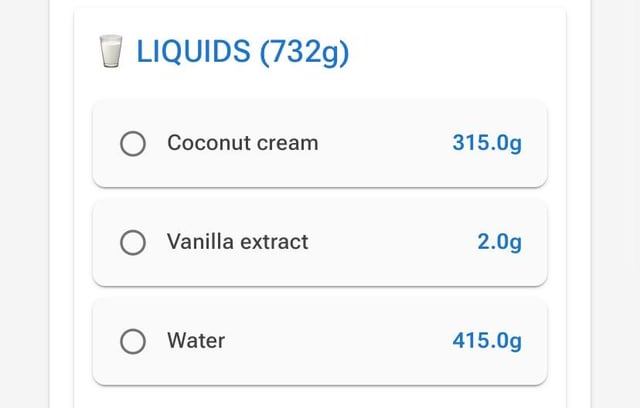The height and width of the screenshot is (408, 640).
Task: Check off the Coconut cream radio button
Action: (133, 144)
